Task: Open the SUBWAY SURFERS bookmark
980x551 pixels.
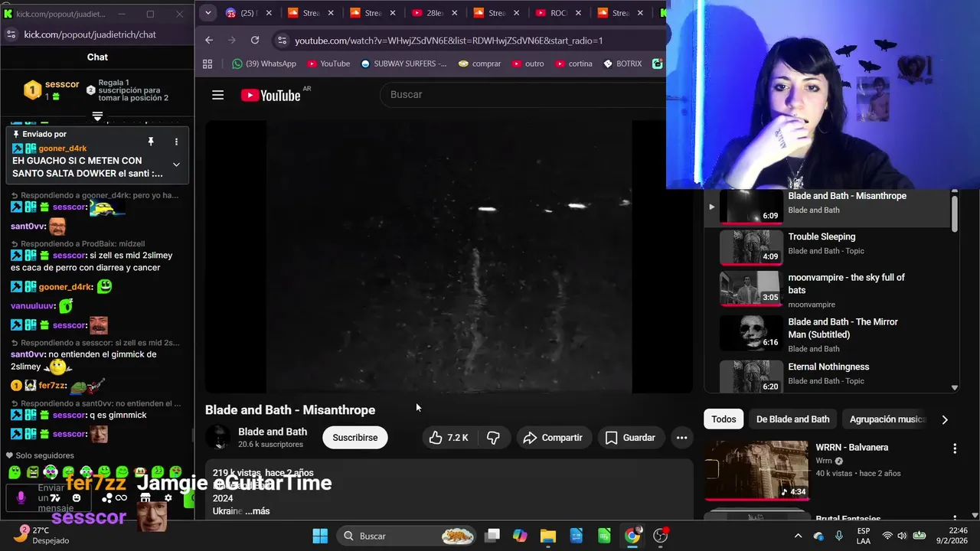Action: [x=403, y=64]
